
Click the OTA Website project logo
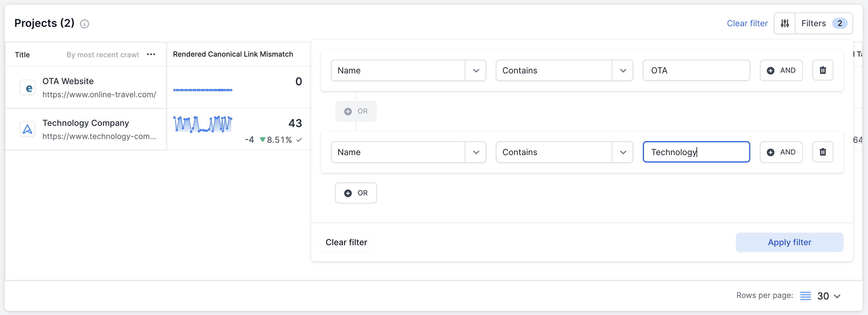coord(27,87)
